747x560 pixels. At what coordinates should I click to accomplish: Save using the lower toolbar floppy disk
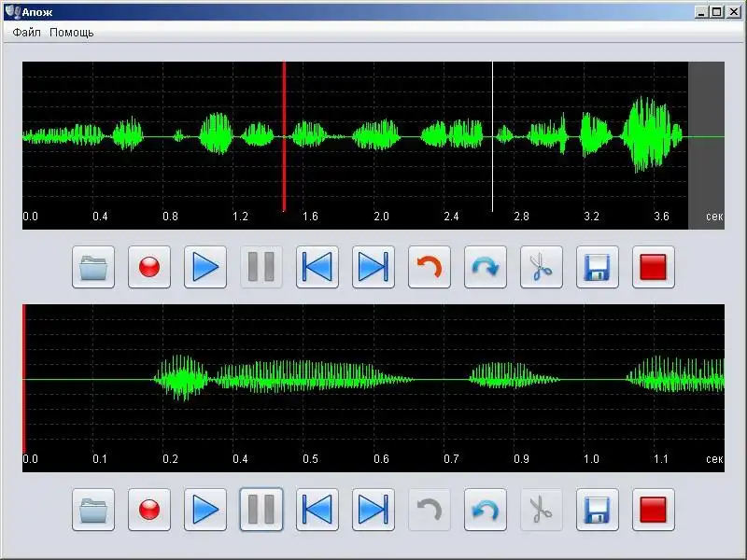pos(598,510)
